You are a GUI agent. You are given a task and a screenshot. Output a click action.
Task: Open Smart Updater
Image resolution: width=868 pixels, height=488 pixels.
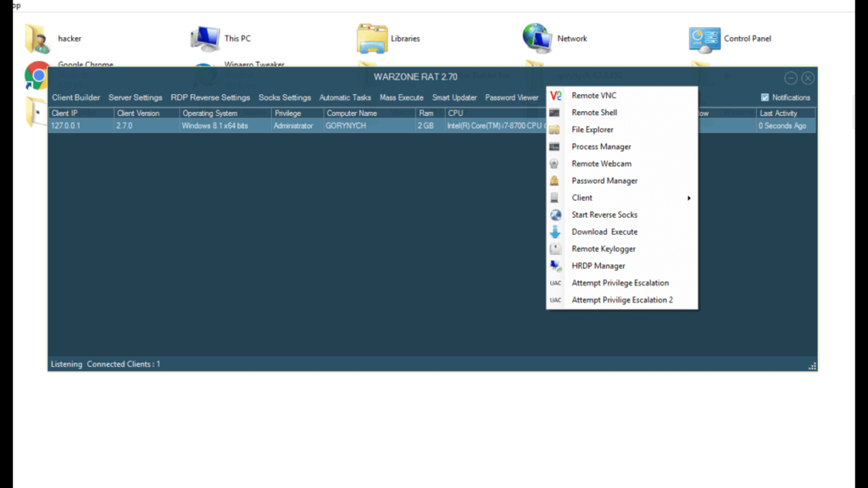coord(454,97)
